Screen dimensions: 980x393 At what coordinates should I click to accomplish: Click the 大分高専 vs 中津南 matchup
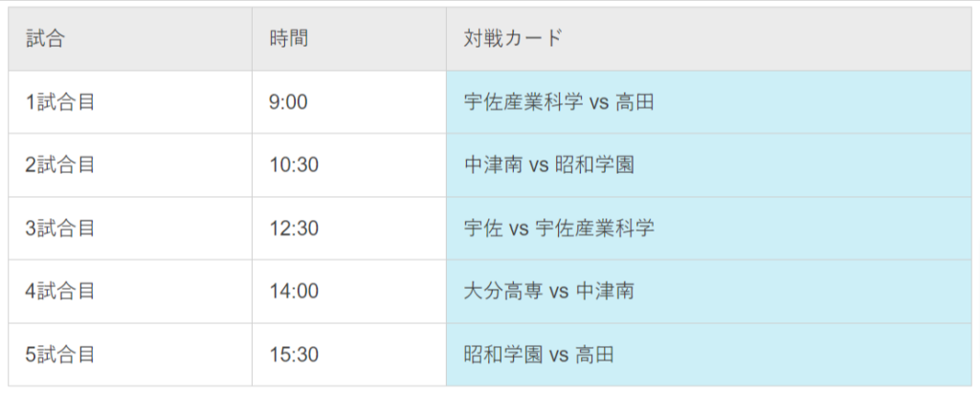549,291
